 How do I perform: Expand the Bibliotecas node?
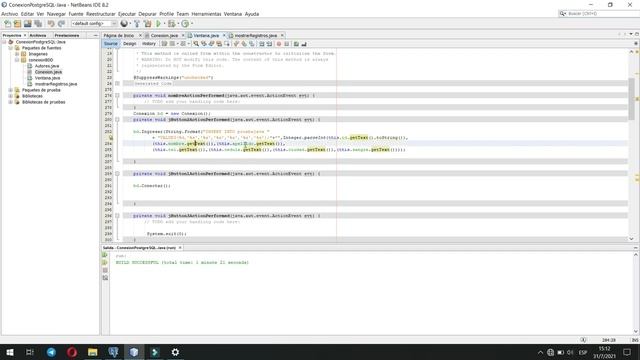click(x=11, y=96)
